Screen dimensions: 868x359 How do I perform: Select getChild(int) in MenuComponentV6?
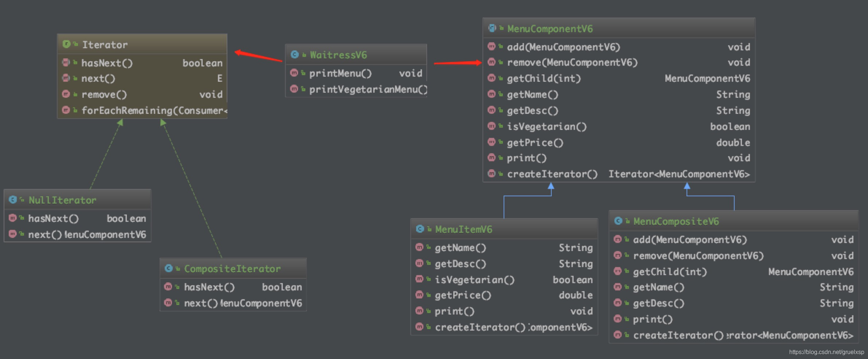click(x=544, y=78)
